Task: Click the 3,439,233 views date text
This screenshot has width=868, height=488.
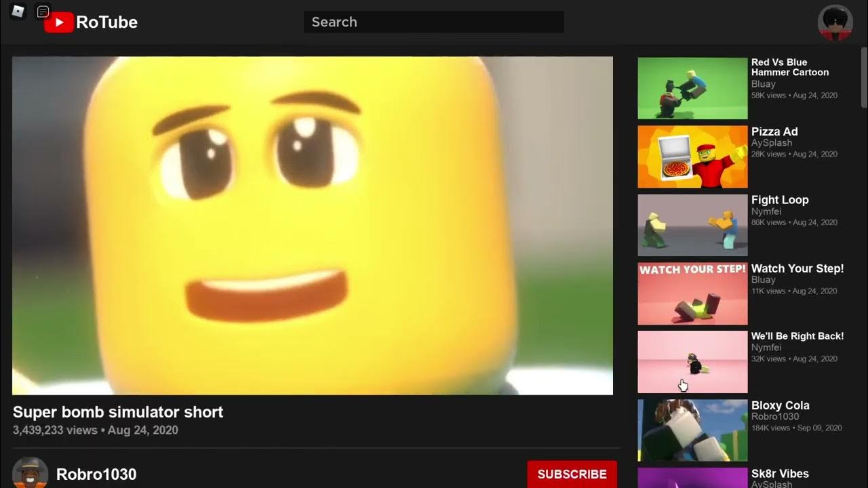Action: pyautogui.click(x=96, y=430)
